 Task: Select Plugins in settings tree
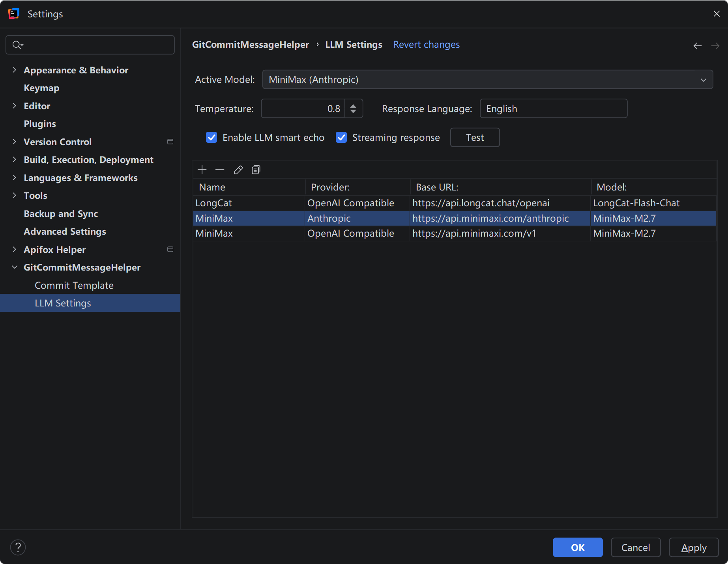pos(40,124)
